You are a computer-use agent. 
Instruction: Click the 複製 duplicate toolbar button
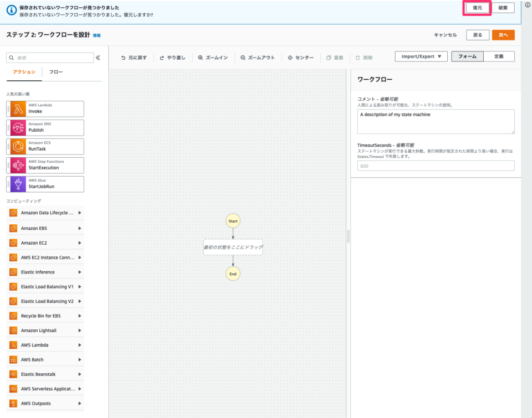point(335,58)
